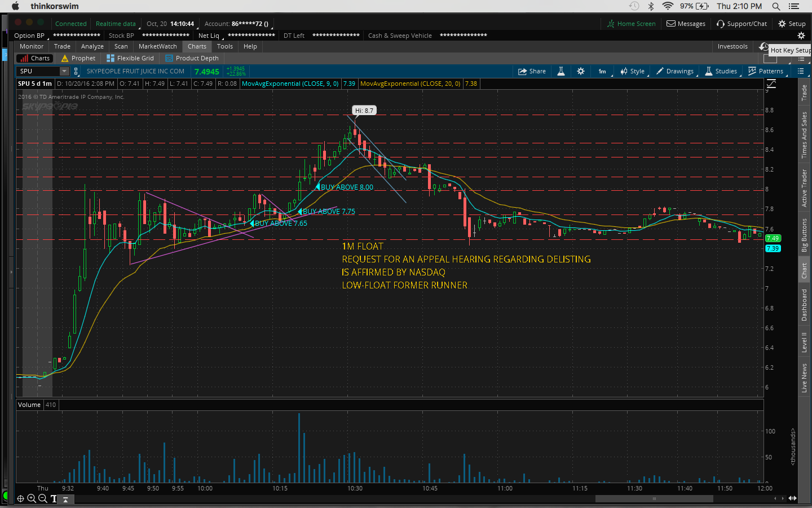Screen dimensions: 812x508
Task: Open the Messages envelope
Action: [686, 24]
